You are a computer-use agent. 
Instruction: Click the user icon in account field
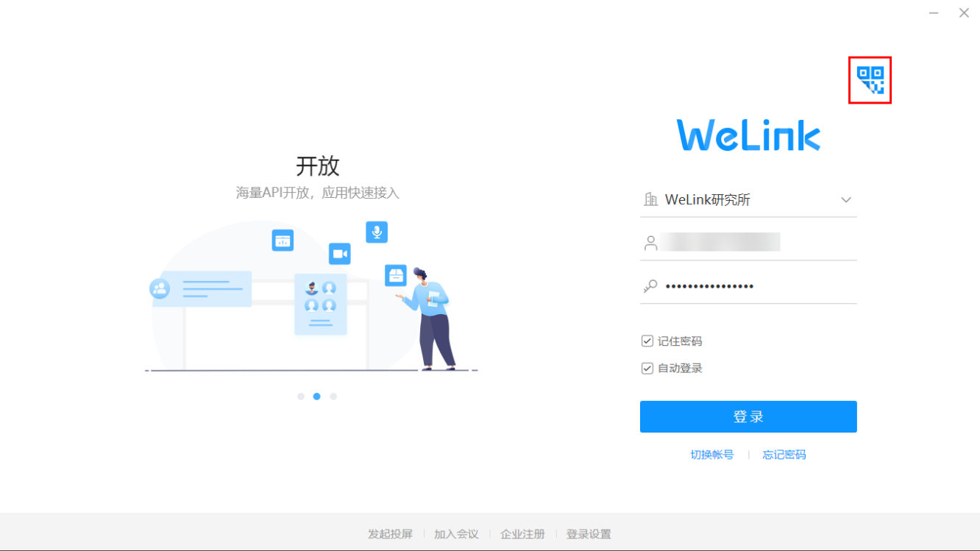pos(650,243)
